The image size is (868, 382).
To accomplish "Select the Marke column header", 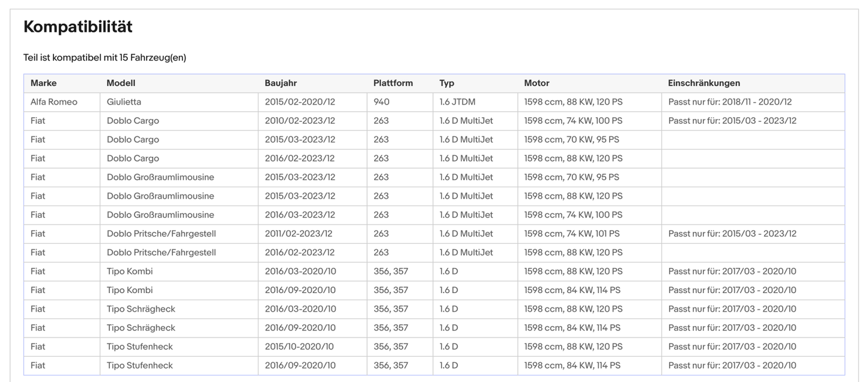I will coord(43,83).
